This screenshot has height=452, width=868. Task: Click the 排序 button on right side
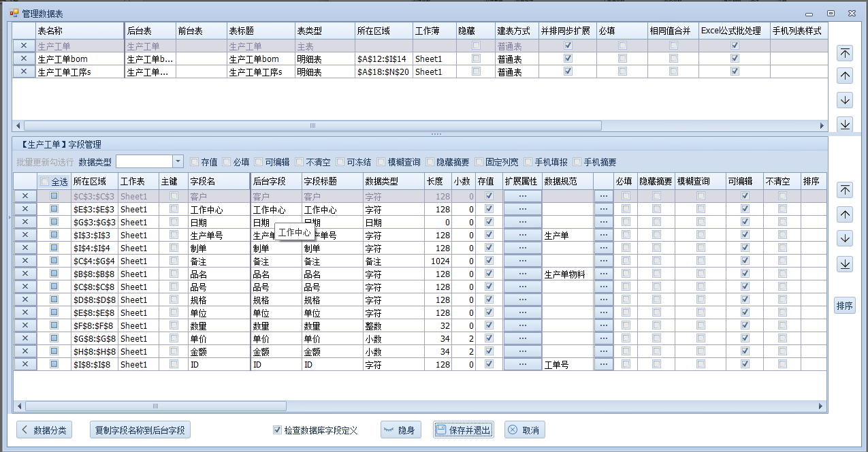[x=845, y=306]
